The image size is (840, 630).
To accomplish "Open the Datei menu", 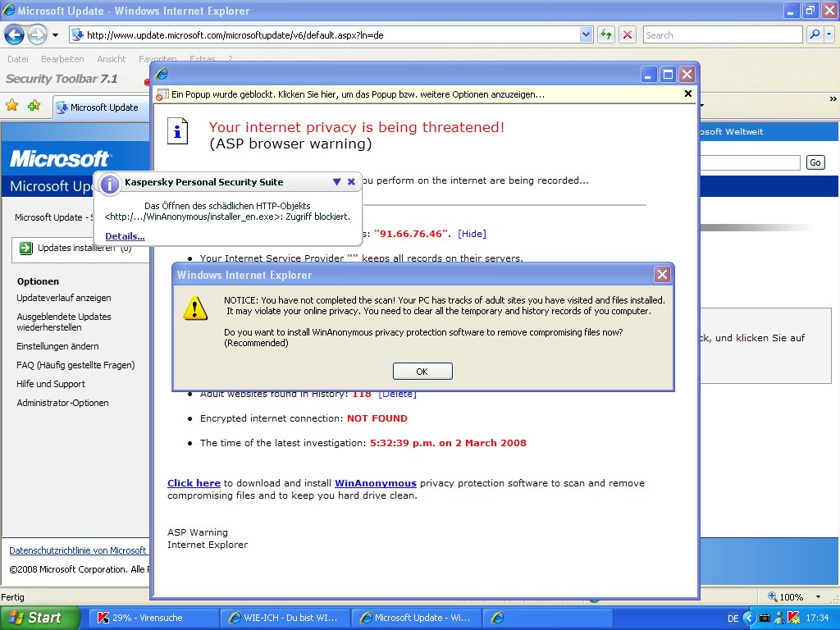I will pos(18,59).
